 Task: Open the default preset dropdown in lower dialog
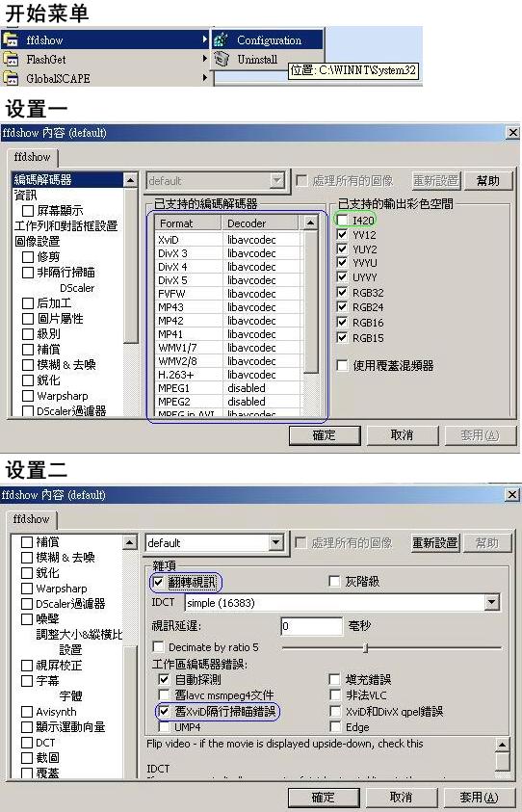tap(276, 542)
